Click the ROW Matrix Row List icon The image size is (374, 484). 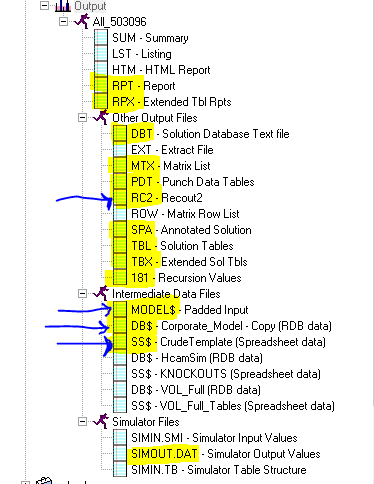pos(120,214)
